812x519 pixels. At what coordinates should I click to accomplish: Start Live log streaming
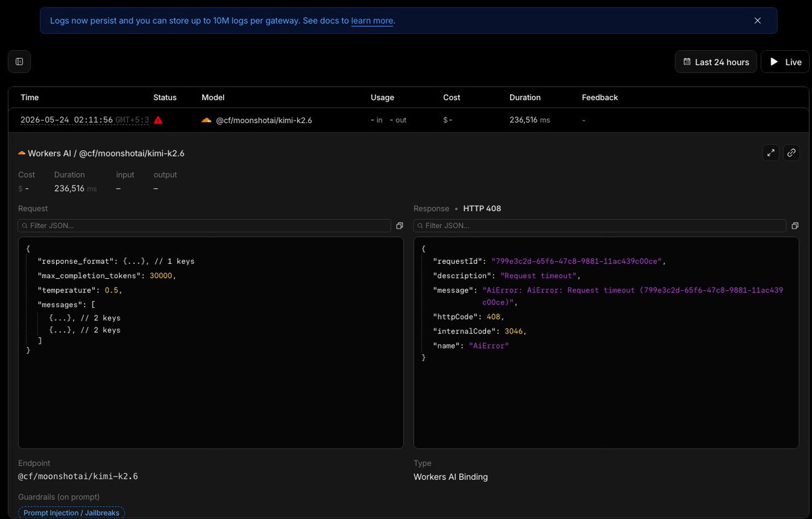785,62
